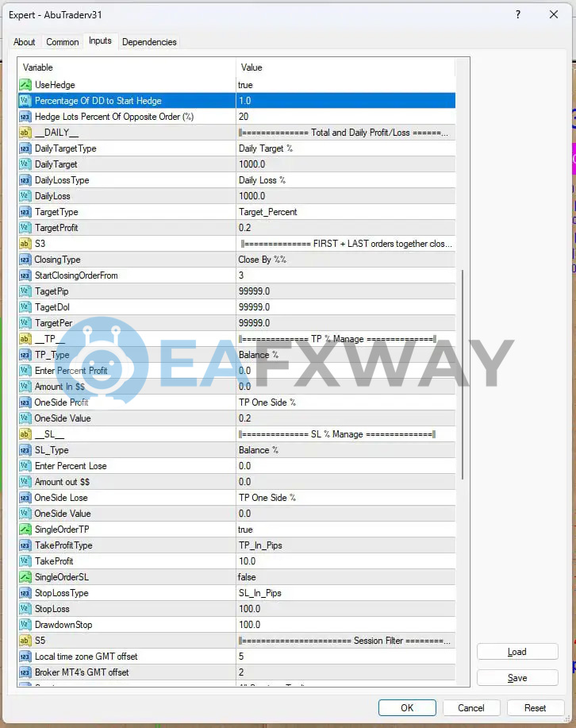Click the string icon beside __SL__
Screen dimensions: 576x728
25,434
